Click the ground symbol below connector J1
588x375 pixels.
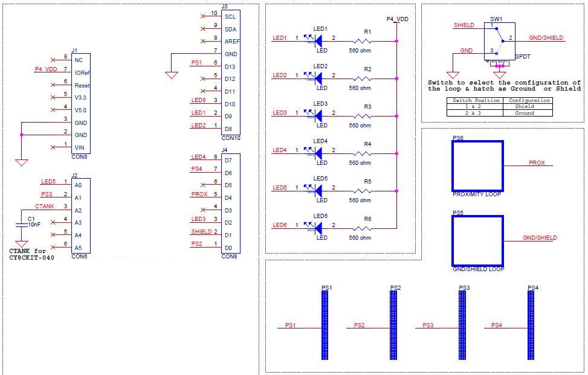pos(22,161)
